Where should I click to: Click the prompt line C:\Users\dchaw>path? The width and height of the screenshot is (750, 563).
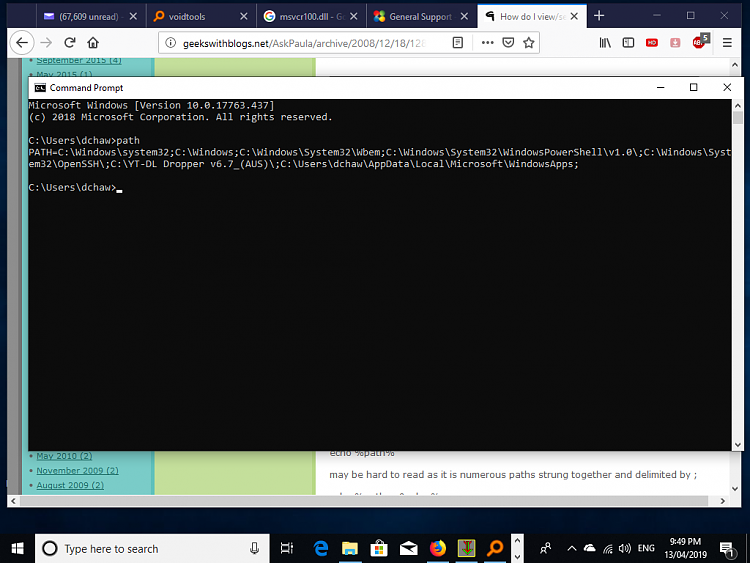(84, 141)
